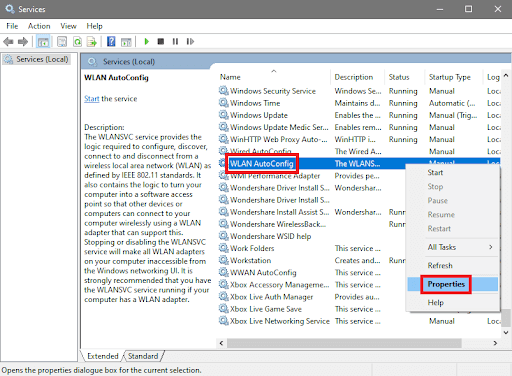
Task: Click the gear icon of Windows Update Medic Service
Action: pyautogui.click(x=223, y=127)
